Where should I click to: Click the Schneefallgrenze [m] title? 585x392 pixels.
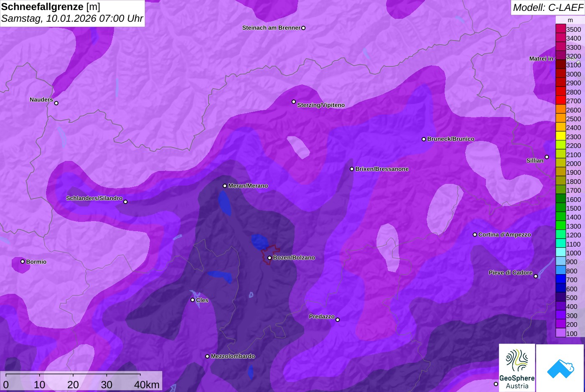[51, 7]
